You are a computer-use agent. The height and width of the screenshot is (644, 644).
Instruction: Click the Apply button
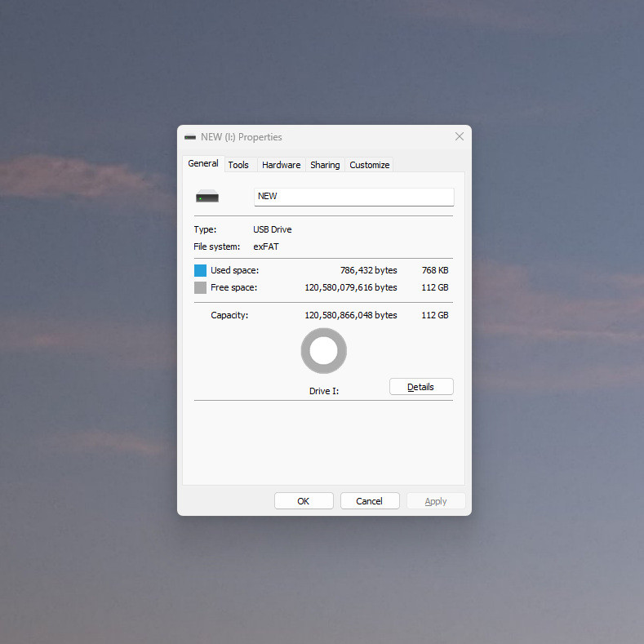pyautogui.click(x=436, y=500)
